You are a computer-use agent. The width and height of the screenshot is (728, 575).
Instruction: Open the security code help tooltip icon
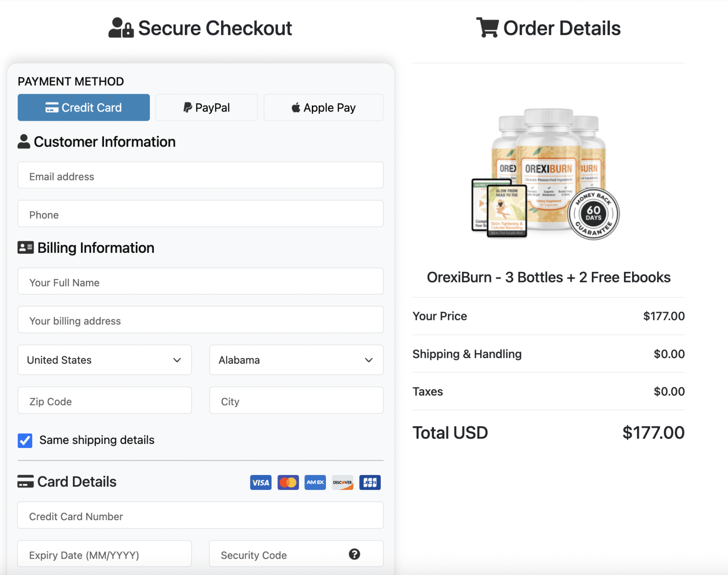tap(354, 554)
